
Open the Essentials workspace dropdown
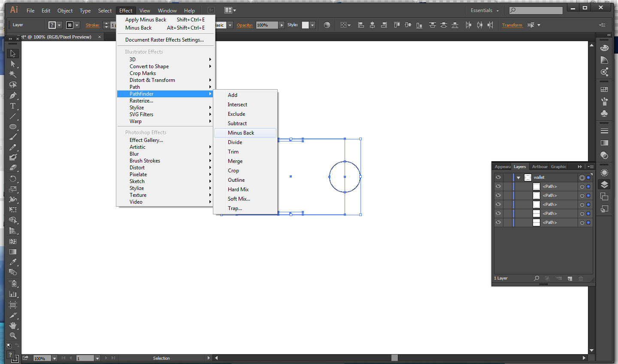[x=485, y=10]
